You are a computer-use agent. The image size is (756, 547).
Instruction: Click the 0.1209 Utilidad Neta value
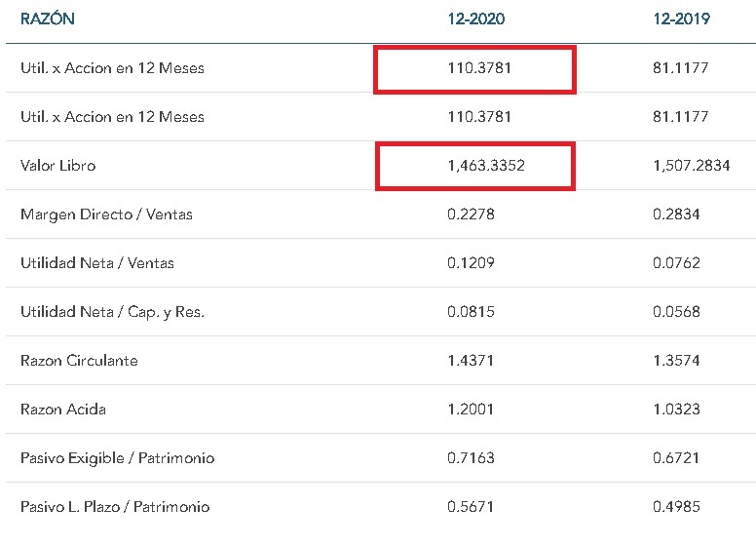[x=471, y=263]
